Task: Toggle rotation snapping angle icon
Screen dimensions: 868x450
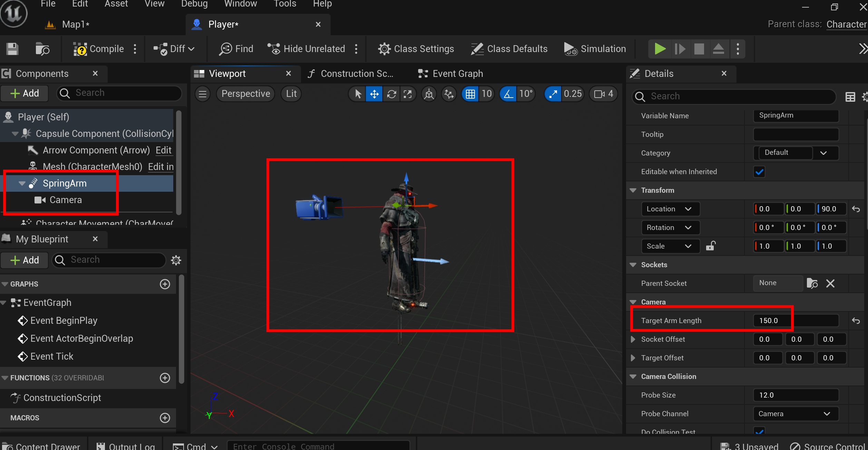Action: click(508, 94)
